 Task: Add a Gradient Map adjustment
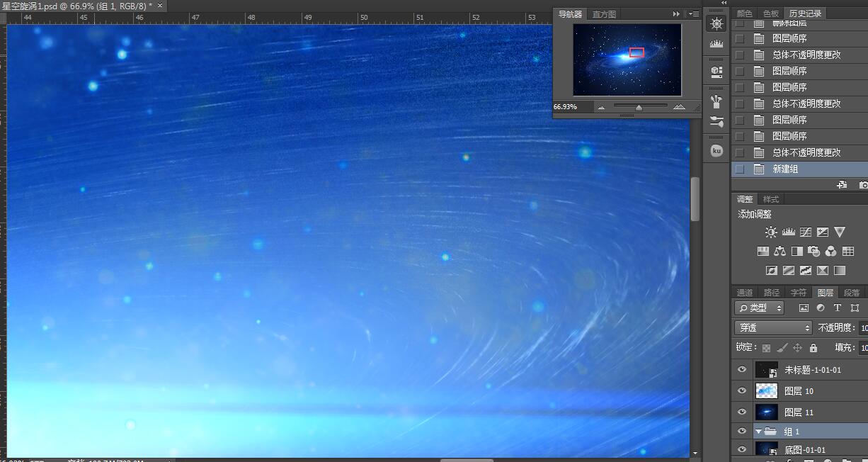(x=840, y=270)
